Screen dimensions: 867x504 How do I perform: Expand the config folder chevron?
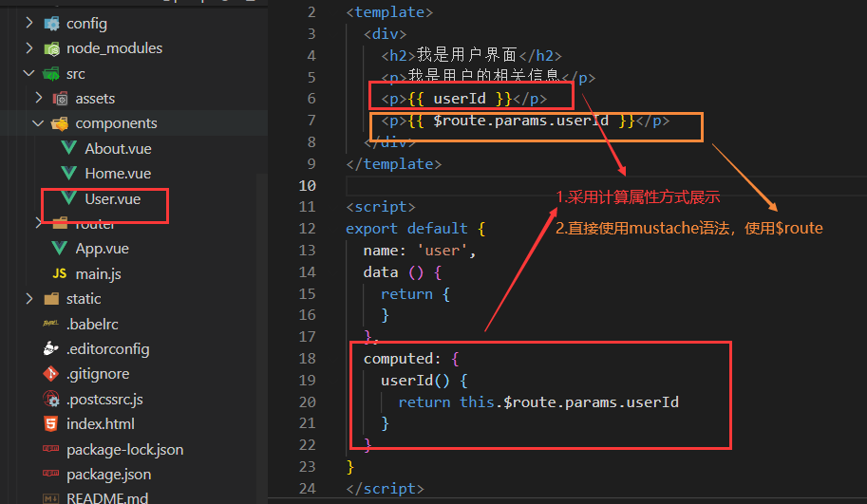click(x=29, y=23)
